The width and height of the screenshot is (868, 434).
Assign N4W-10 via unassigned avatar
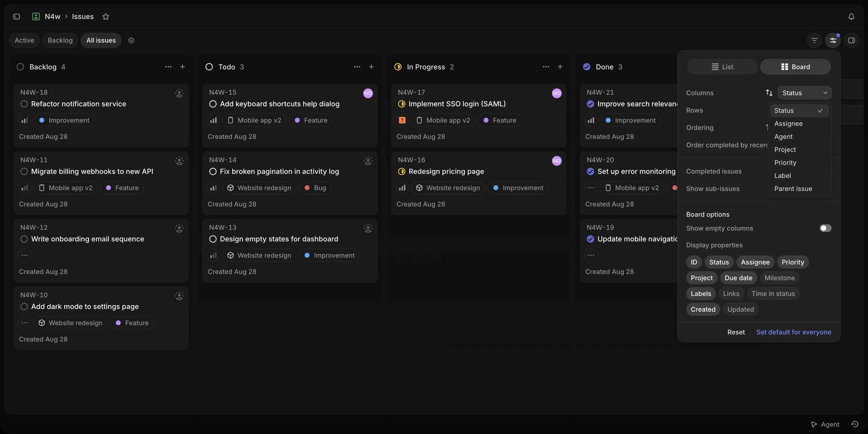[x=179, y=296]
